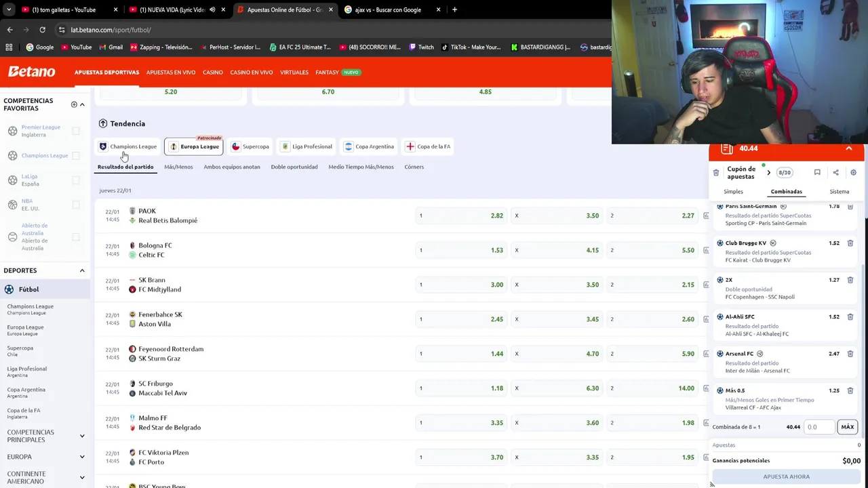Pick Maccabi Tel Aviv odds 14.00
The height and width of the screenshot is (488, 868).
pos(652,388)
